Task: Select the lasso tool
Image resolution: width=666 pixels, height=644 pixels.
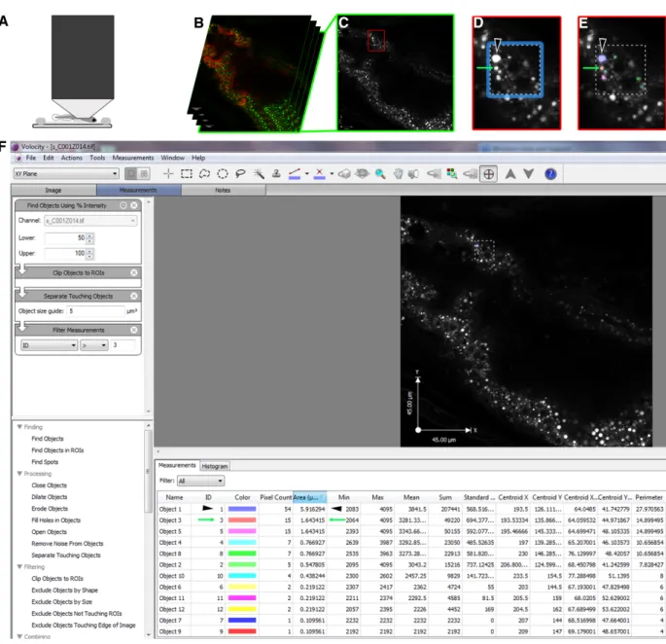Action: [240, 174]
